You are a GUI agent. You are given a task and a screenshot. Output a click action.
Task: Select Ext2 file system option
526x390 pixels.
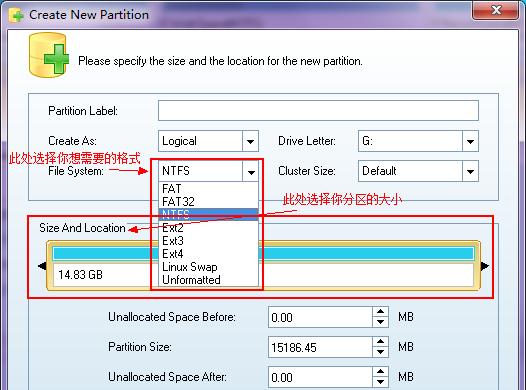pos(208,228)
